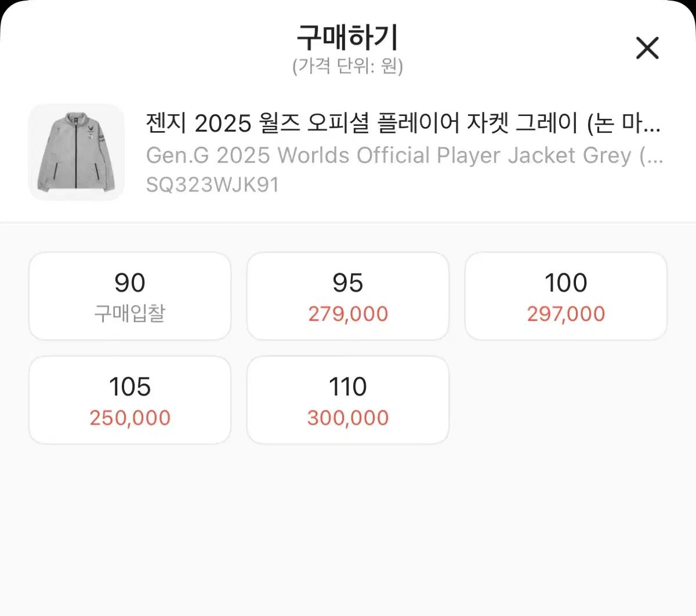Image resolution: width=696 pixels, height=616 pixels.
Task: Click the (가격 단위: 원) subtitle
Action: point(347,66)
